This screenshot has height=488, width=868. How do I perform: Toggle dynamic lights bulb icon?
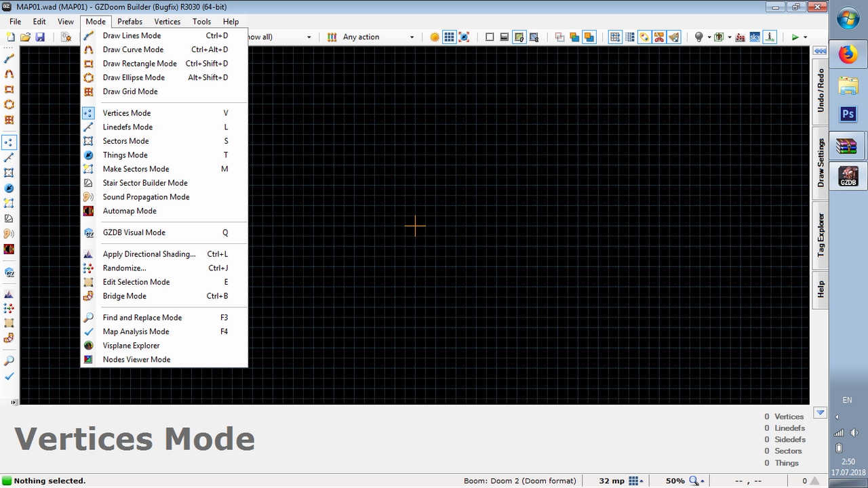698,37
